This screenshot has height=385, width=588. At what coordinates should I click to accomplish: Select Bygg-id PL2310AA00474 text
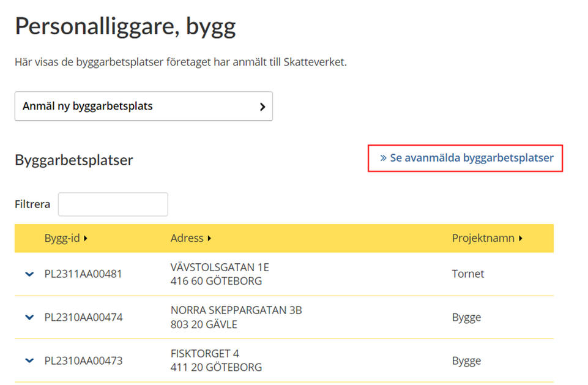click(83, 318)
